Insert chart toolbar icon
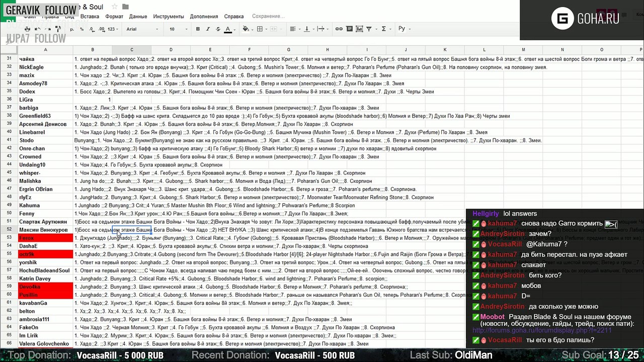Screen dimensions: 644x362 (359, 29)
